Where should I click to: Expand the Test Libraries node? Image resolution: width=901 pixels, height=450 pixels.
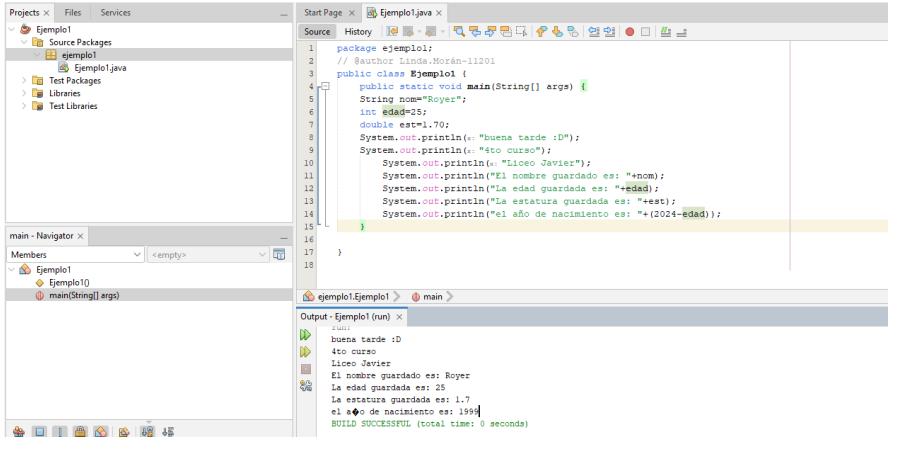[x=24, y=106]
